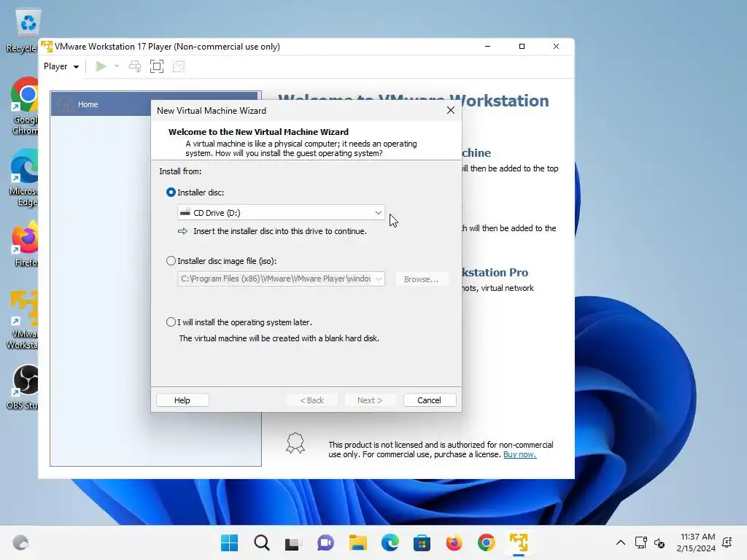This screenshot has height=560, width=747.
Task: Open the clock showing 11:37 AM
Action: 696,542
